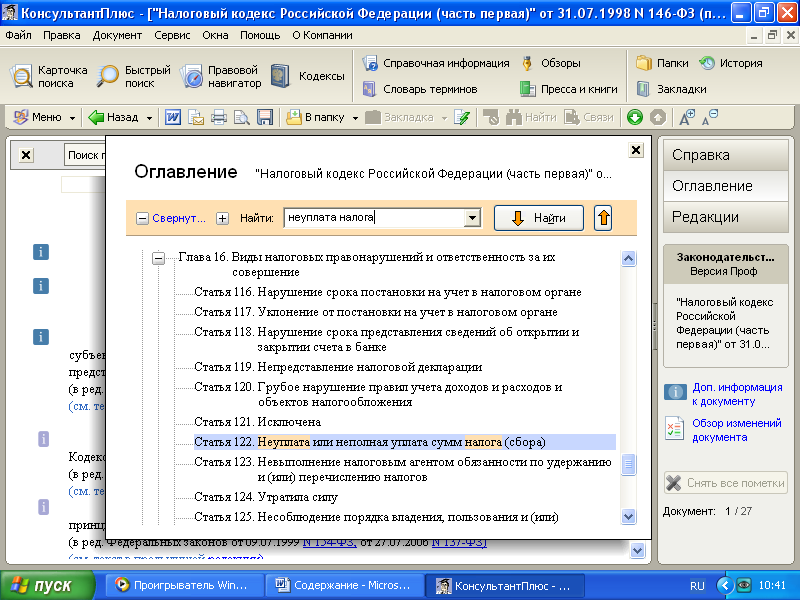The image size is (800, 600).
Task: Click plus expand-all icon in Оглавление
Action: coord(222,218)
